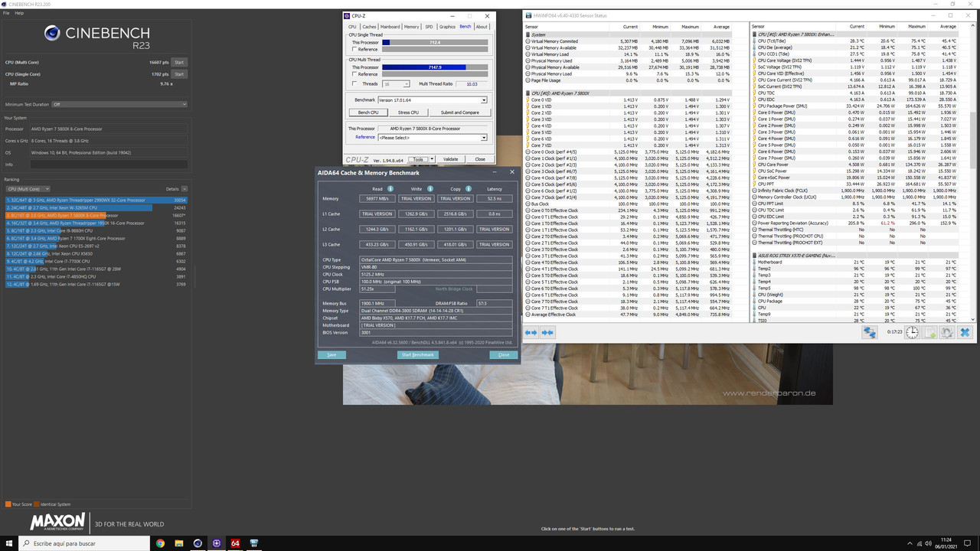Click the expand columns arrows icon in HWiNFO

tap(531, 332)
